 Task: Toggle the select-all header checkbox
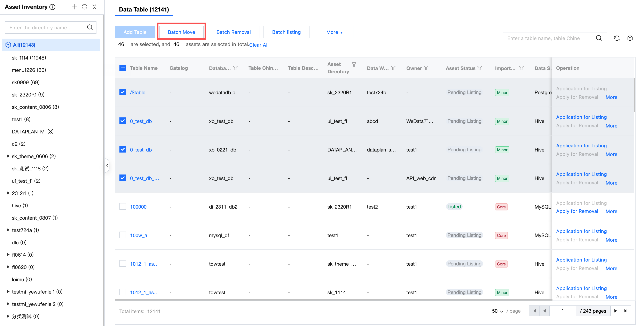pyautogui.click(x=123, y=68)
